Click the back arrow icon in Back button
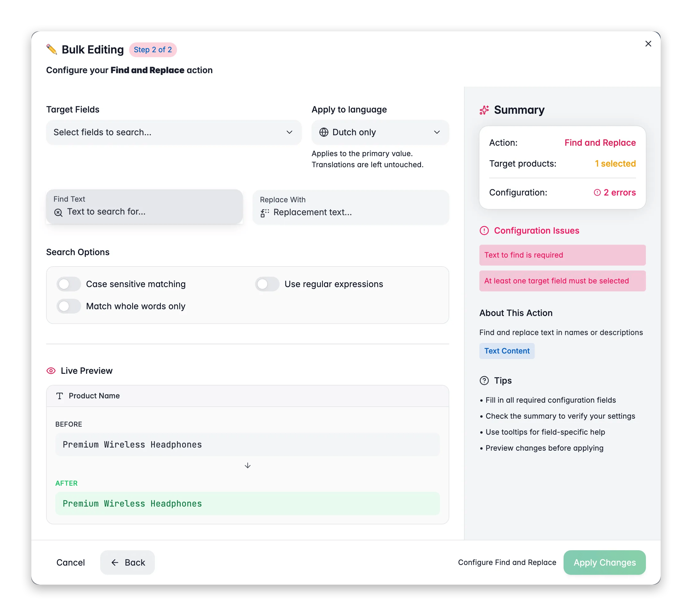 (115, 562)
